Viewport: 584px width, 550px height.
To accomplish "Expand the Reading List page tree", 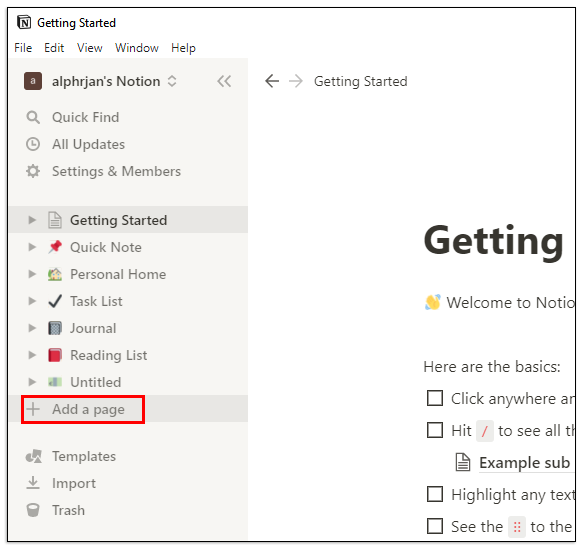I will point(32,355).
